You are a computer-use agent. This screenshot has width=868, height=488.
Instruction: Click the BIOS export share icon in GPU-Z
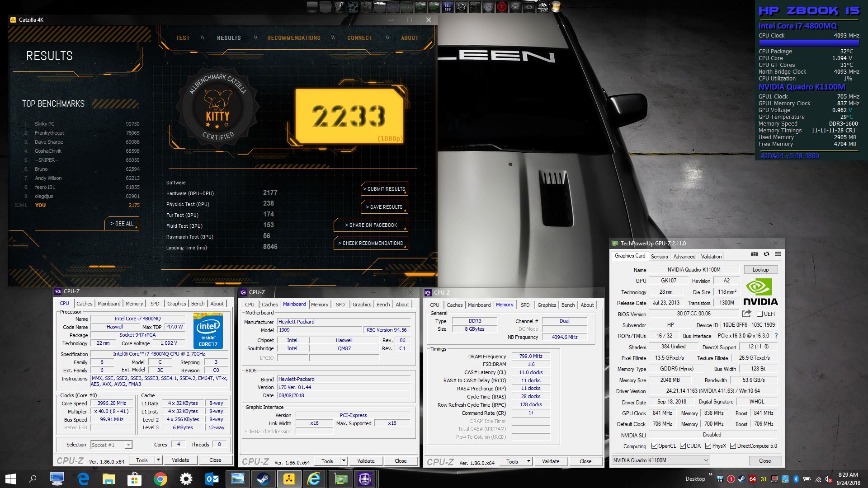pos(746,314)
